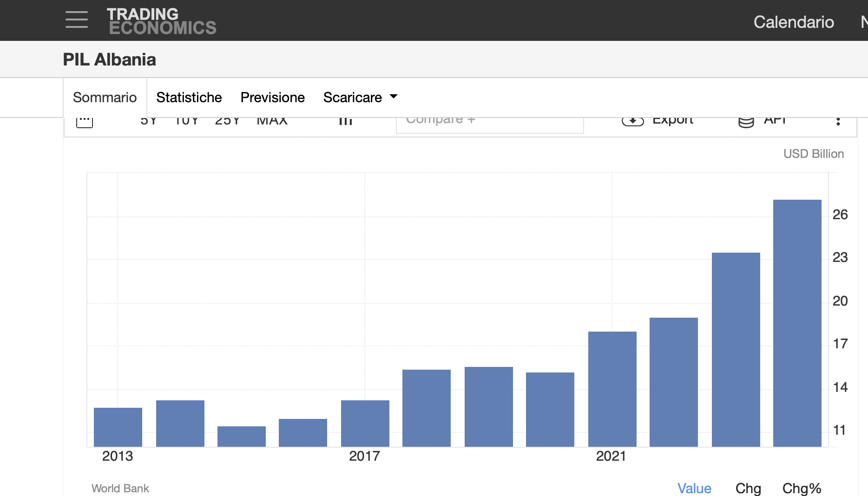Viewport: 868px width, 496px height.
Task: Select the 25Y time range
Action: click(227, 121)
